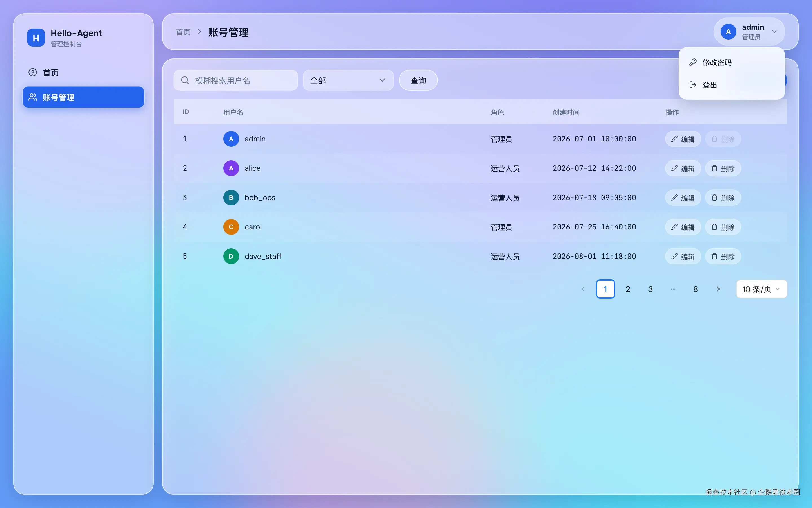Viewport: 812px width, 508px height.
Task: Click the magnifier icon in search box
Action: (185, 80)
